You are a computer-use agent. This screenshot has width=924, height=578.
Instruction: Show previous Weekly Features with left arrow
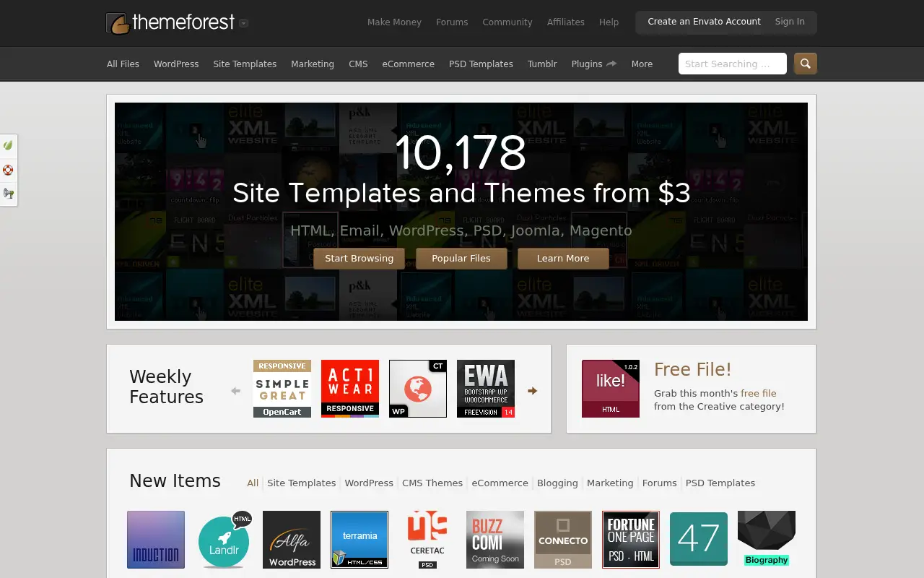(x=235, y=391)
